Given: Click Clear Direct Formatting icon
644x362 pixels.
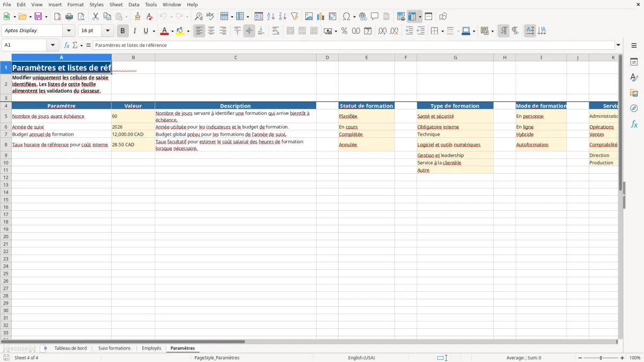Looking at the screenshot, I should pyautogui.click(x=150, y=17).
